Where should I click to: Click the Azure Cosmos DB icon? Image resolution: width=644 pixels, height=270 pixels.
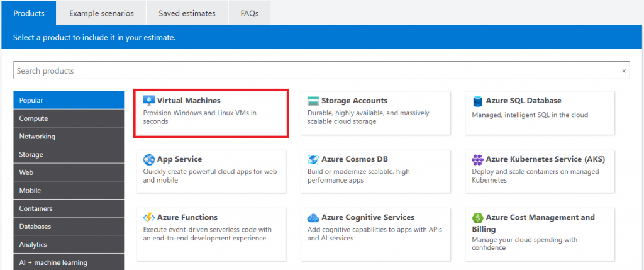[x=313, y=159]
